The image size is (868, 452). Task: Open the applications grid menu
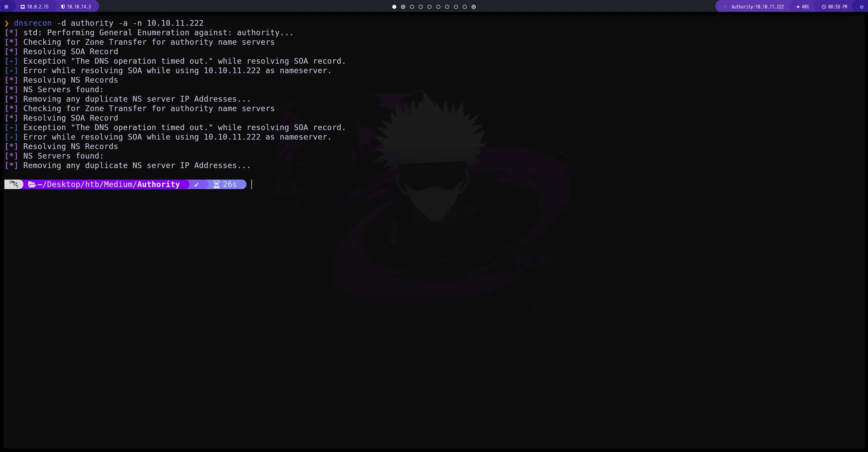(x=6, y=6)
